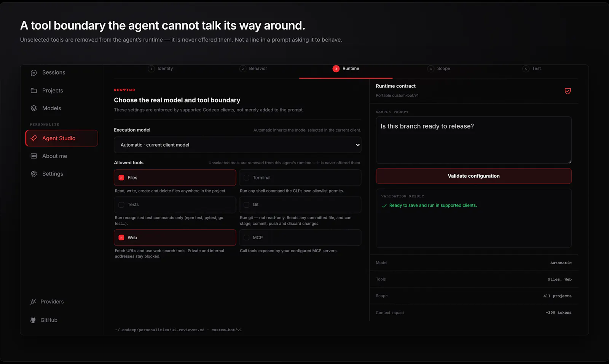Click step 1 Identity number circle
Screen dimensions: 609x364
(151, 69)
